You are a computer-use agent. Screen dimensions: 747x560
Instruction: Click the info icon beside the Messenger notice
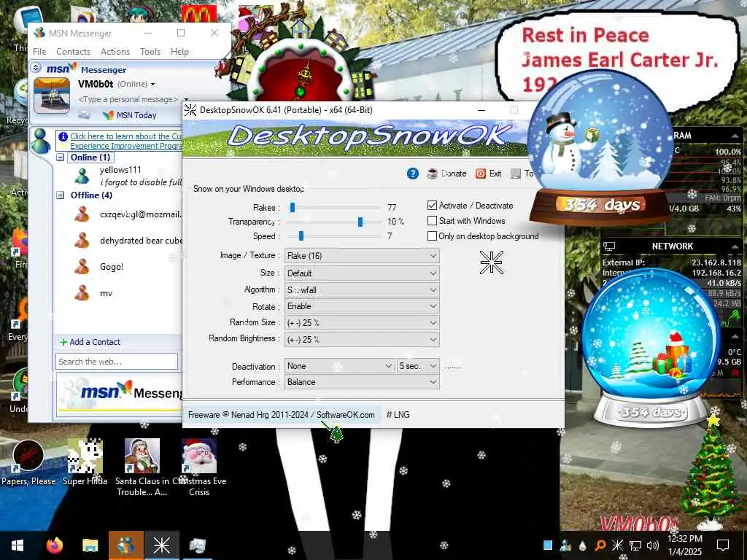point(63,136)
